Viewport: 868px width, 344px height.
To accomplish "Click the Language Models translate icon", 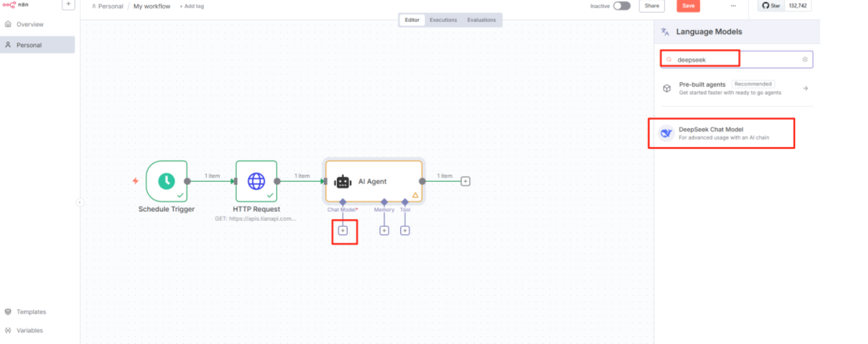I will tap(665, 32).
